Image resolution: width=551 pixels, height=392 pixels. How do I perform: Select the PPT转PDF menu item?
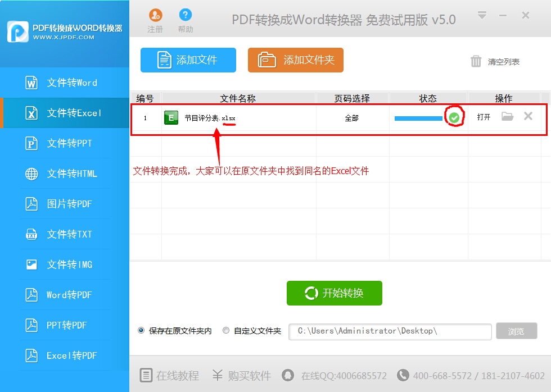tap(65, 325)
